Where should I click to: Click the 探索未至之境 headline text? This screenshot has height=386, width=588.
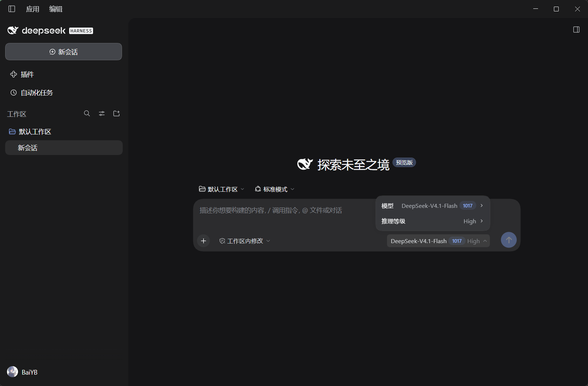coord(353,165)
